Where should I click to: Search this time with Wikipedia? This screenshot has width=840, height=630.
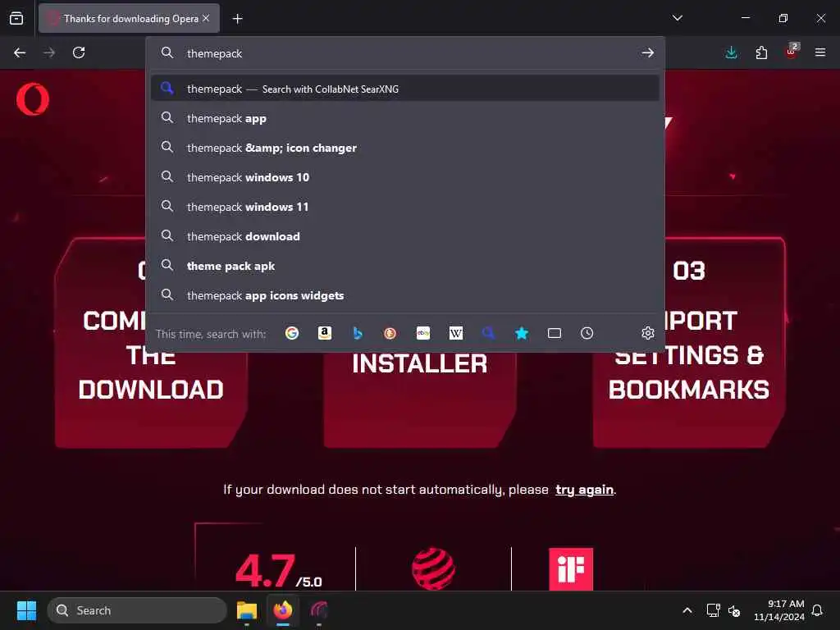coord(456,333)
